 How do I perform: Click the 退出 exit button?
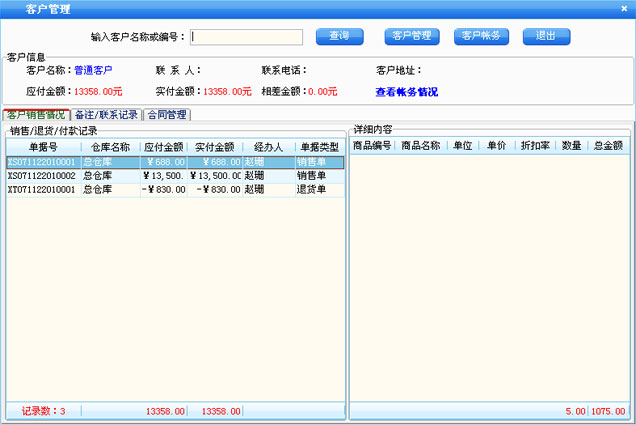pos(546,36)
